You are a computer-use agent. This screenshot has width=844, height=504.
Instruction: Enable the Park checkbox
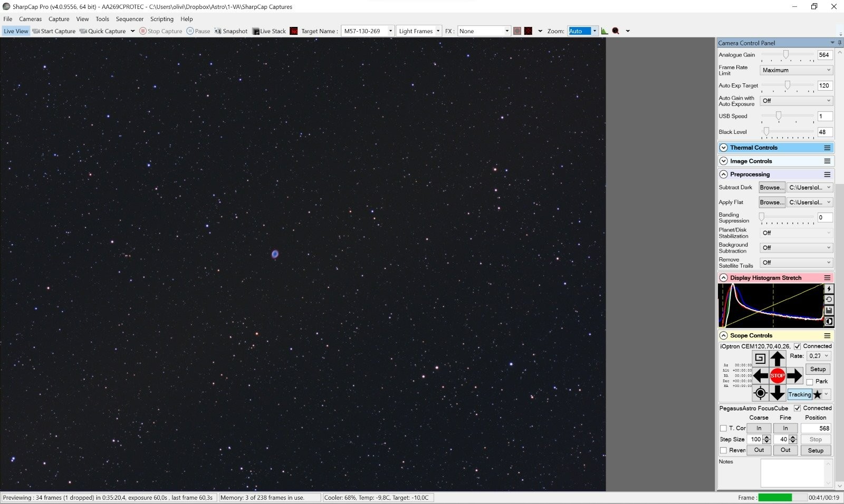(x=810, y=382)
